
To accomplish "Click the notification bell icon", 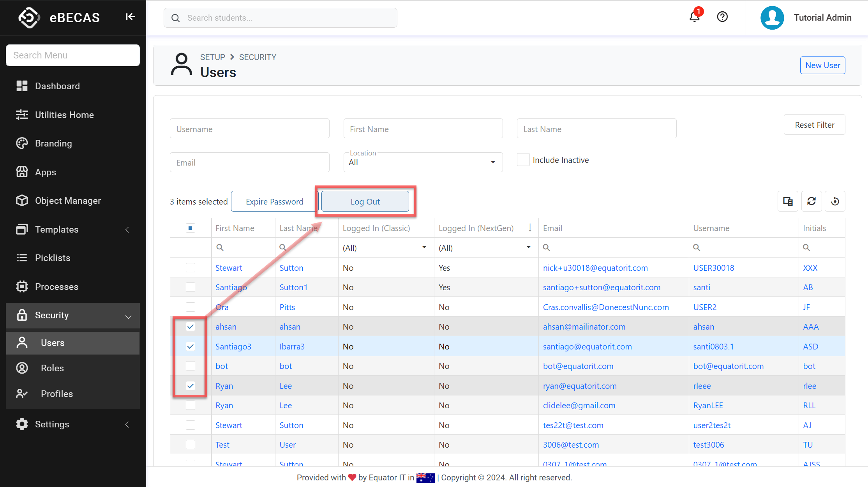I will pos(694,17).
